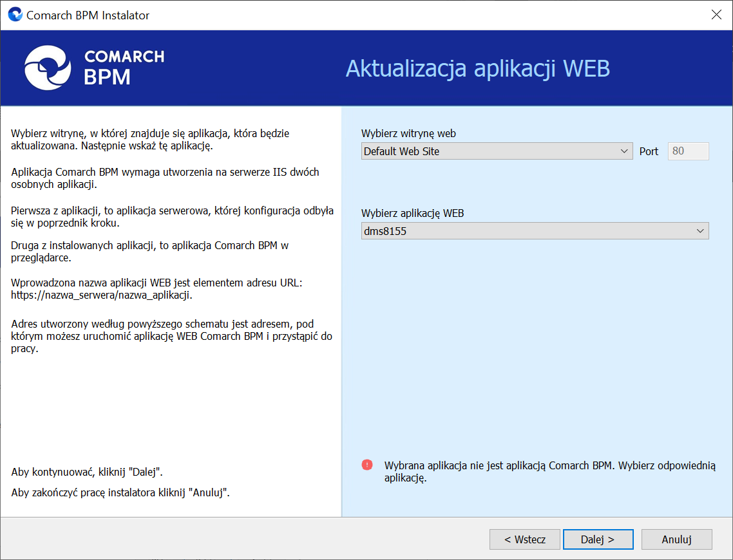The width and height of the screenshot is (733, 560).
Task: Open the 'Wybierz witrynę web' dropdown
Action: (497, 151)
